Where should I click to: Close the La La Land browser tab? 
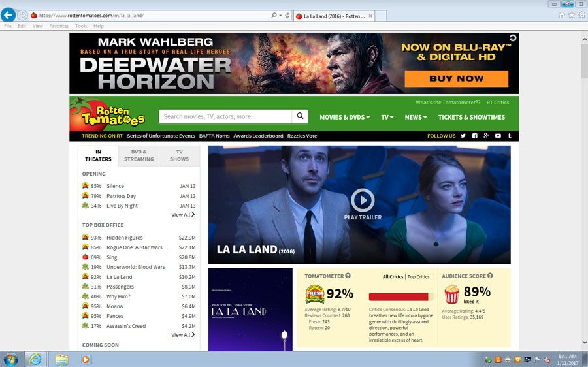(370, 16)
